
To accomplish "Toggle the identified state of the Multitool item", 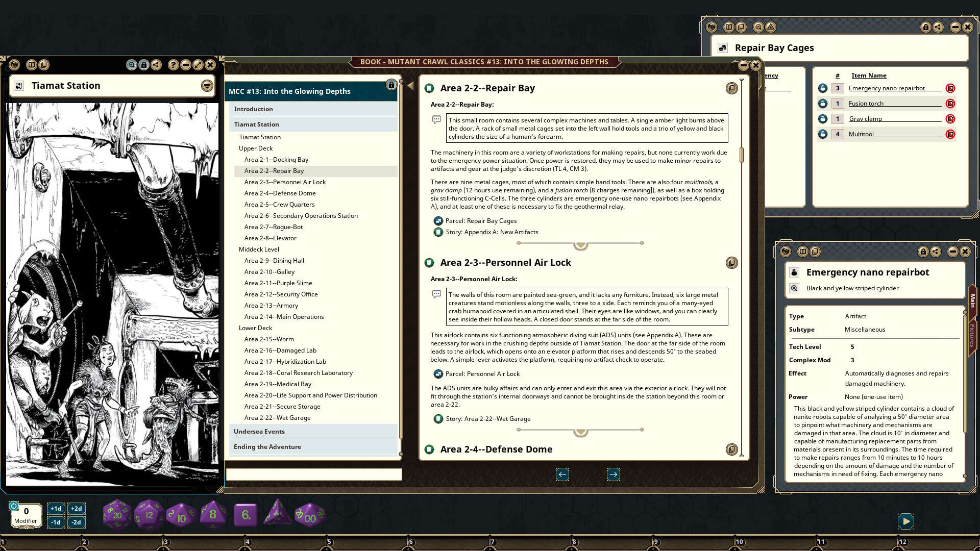I will pos(950,134).
